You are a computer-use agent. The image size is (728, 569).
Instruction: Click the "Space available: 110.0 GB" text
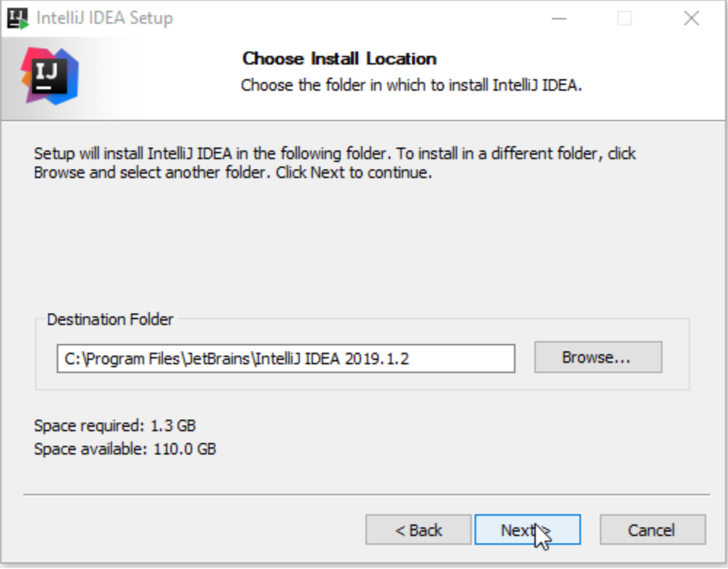124,449
